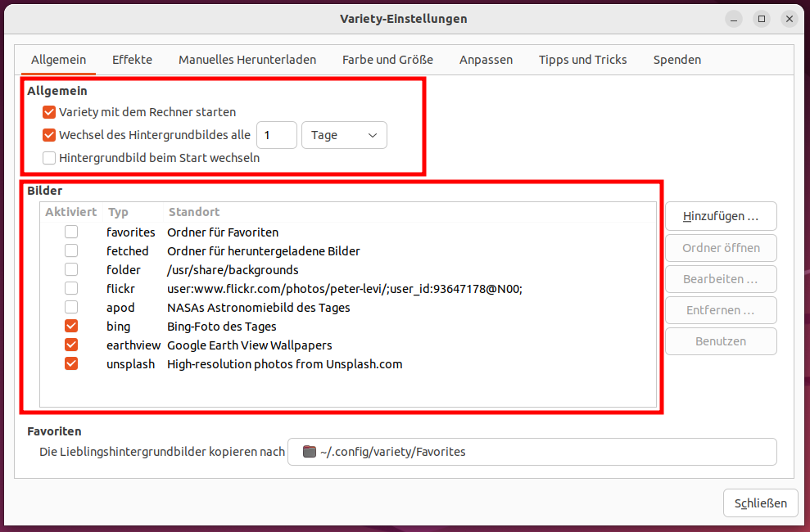Switch to the Effekte tab
Viewport: 810px width, 532px height.
click(132, 60)
